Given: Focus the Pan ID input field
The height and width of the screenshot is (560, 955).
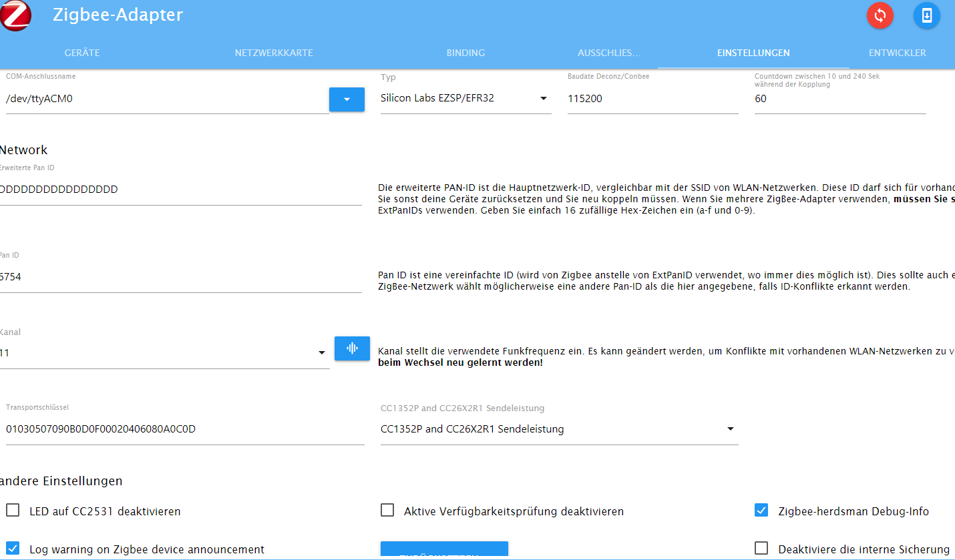Looking at the screenshot, I should click(180, 277).
